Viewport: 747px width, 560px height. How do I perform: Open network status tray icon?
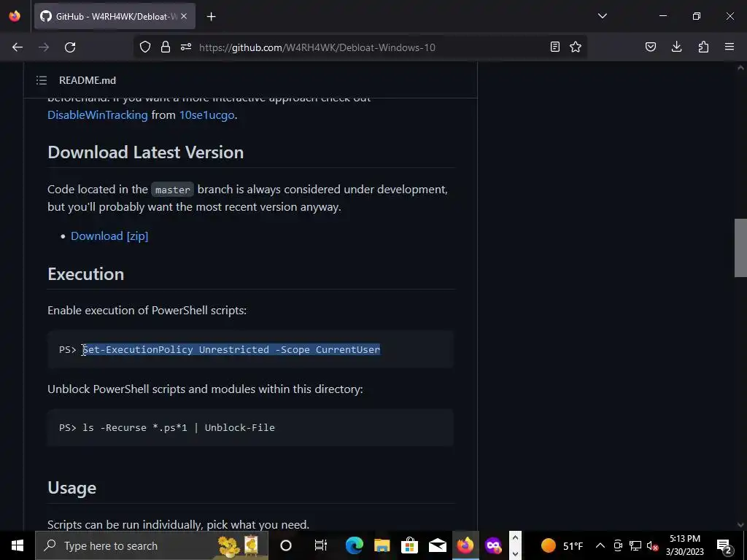click(x=635, y=545)
